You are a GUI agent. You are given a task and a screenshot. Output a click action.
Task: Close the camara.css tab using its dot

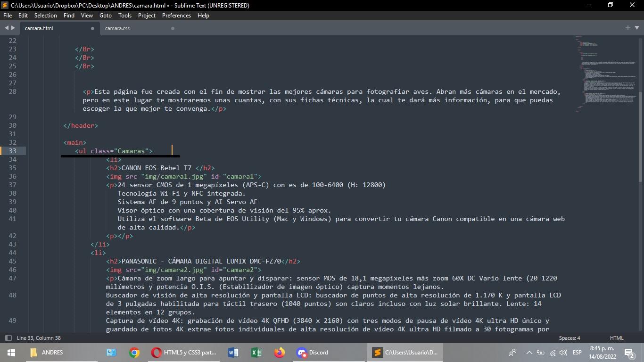coord(173,28)
